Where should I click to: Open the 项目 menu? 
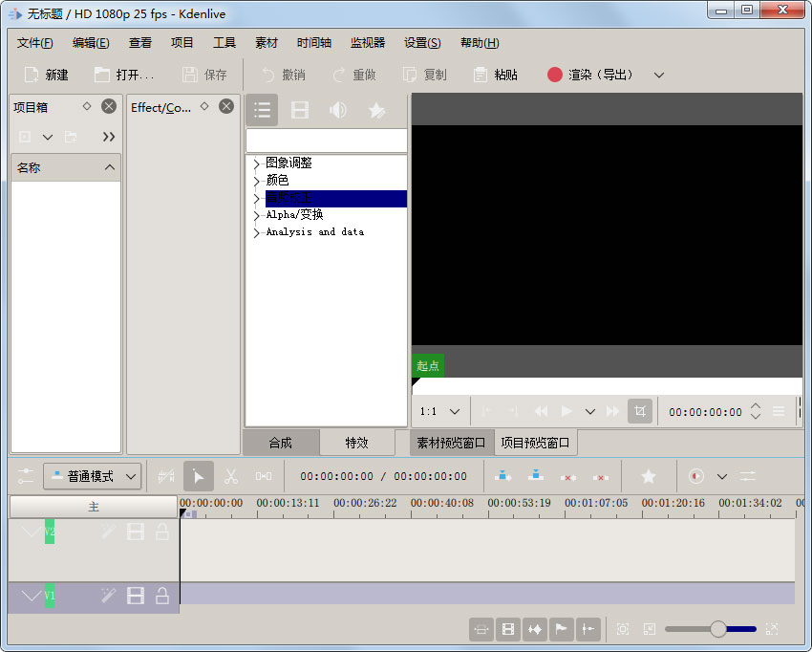(182, 42)
